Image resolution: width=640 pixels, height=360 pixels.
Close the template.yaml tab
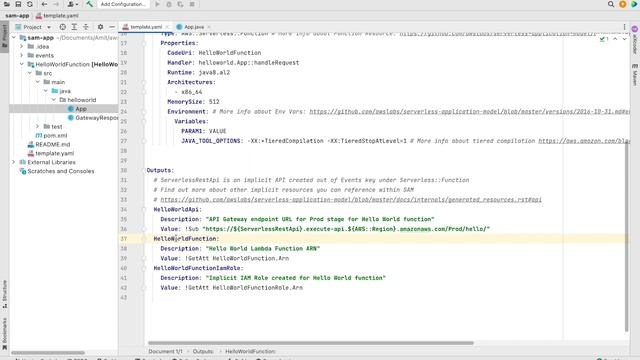coord(167,27)
